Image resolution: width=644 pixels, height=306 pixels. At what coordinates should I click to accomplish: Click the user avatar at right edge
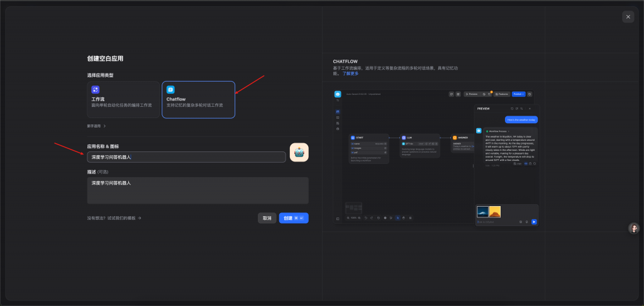point(634,228)
